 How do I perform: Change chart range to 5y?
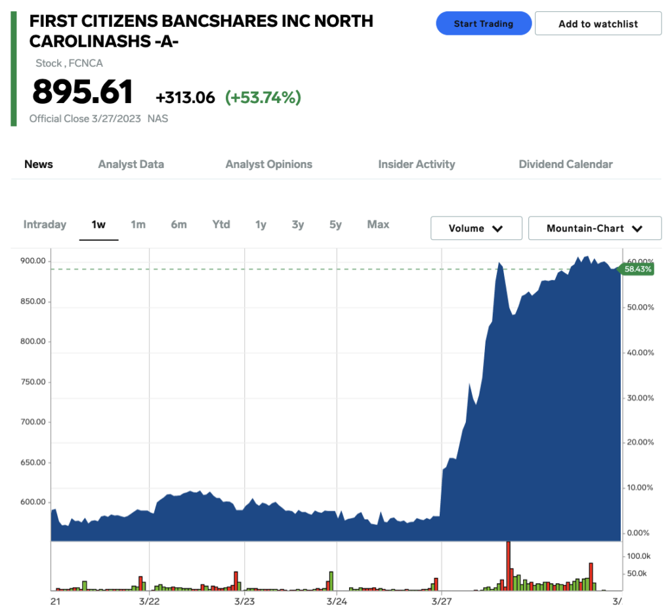tap(335, 224)
